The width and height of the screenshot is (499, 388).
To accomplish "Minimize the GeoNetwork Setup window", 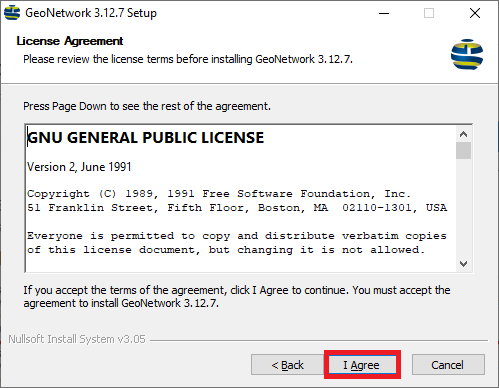I will click(384, 13).
